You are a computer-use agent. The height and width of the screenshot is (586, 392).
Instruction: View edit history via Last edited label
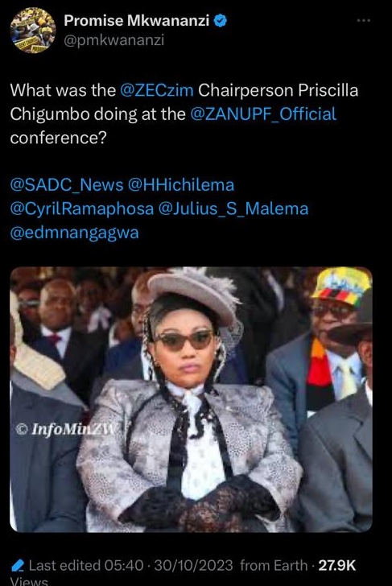(x=64, y=565)
